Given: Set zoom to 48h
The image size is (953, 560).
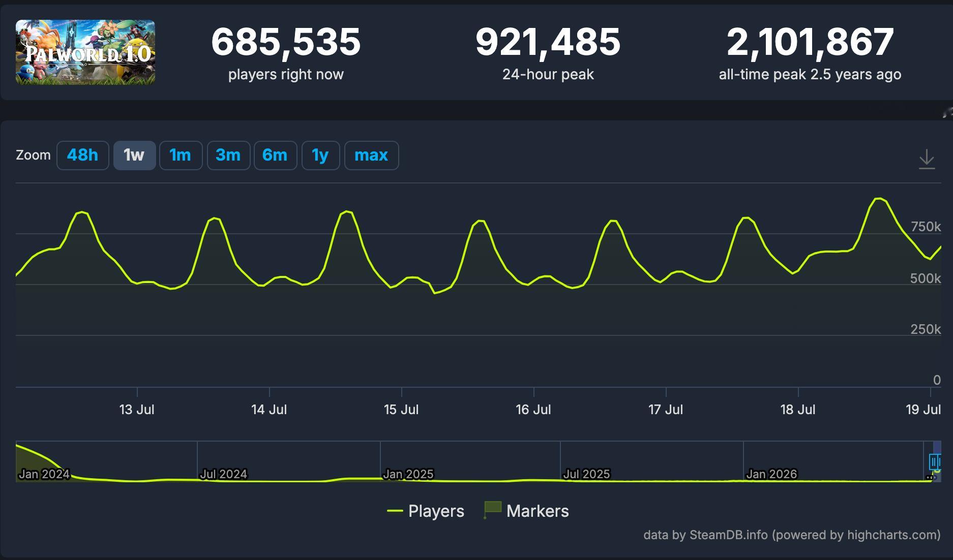Looking at the screenshot, I should (82, 155).
